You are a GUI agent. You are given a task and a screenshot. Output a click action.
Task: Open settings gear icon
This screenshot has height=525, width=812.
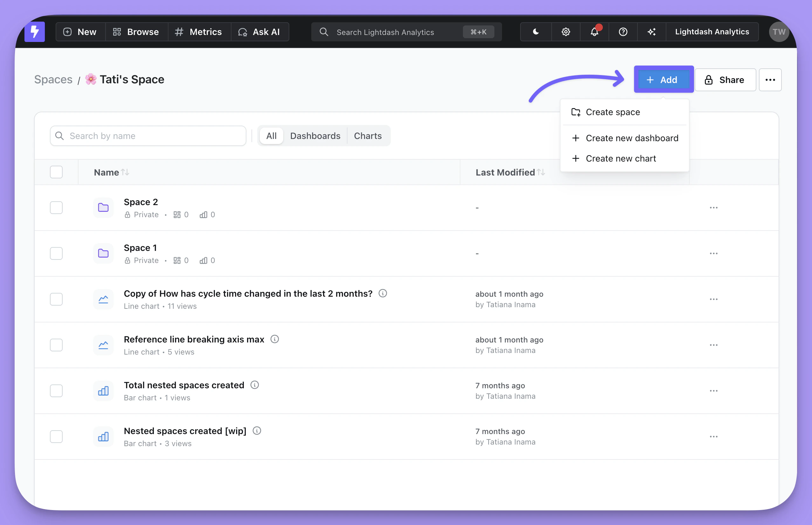566,32
